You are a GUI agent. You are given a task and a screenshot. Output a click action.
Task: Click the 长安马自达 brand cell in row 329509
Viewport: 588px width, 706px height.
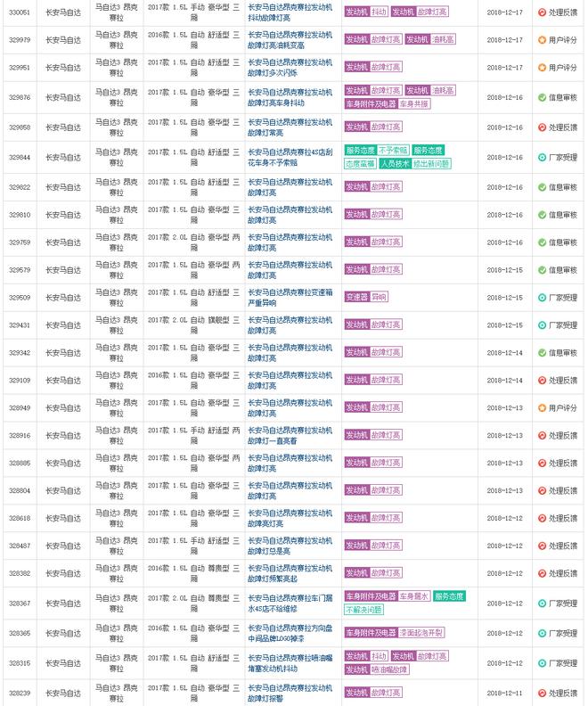(x=63, y=298)
